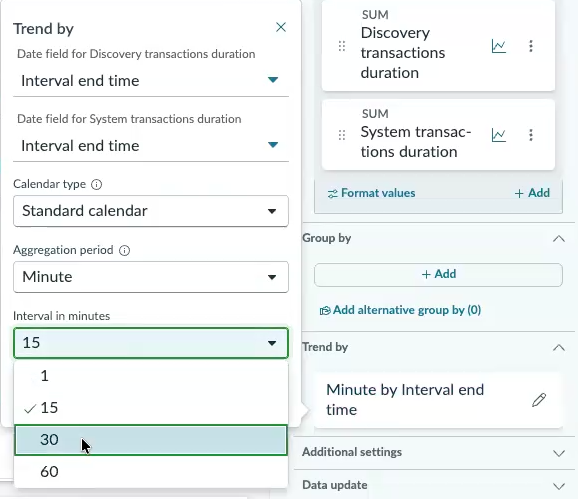578x499 pixels.
Task: Open more options for Discovery transactions duration
Action: coord(531,46)
